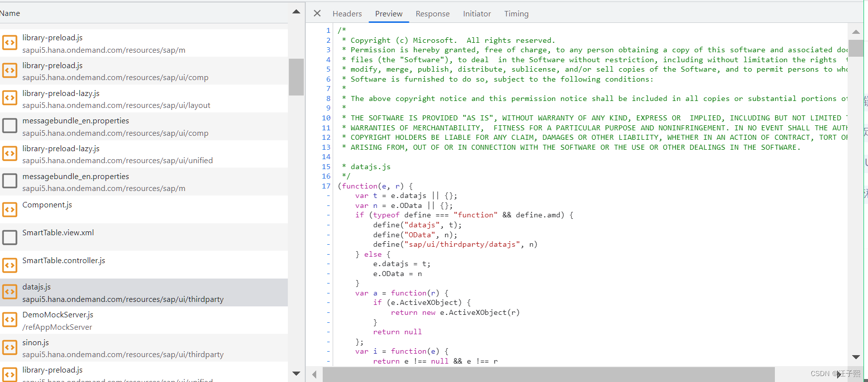Click the horizontal scrollbar left arrow
This screenshot has height=382, width=868.
tap(314, 374)
